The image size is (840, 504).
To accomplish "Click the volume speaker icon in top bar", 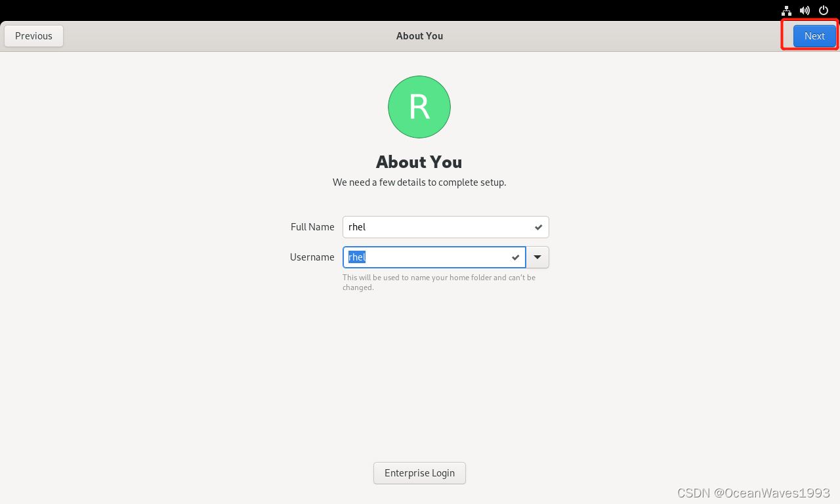I will click(x=805, y=10).
